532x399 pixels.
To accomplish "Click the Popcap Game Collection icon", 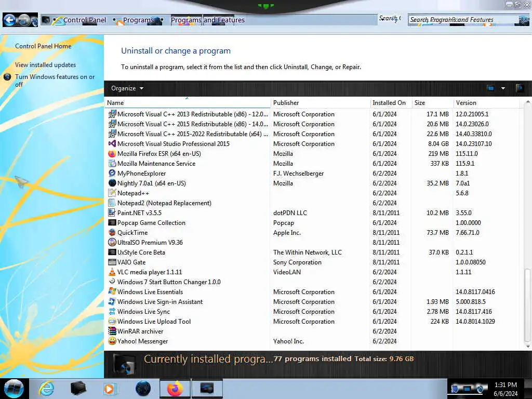I will pyautogui.click(x=112, y=222).
